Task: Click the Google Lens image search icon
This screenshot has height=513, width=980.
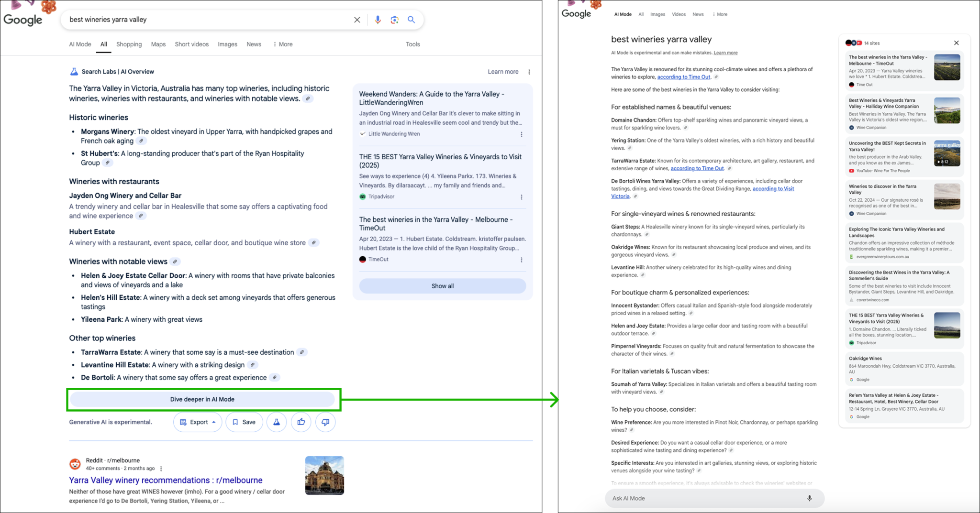Action: pos(394,20)
